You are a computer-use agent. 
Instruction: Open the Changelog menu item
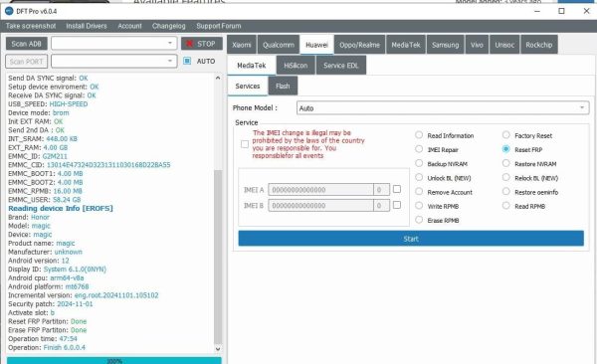pos(169,26)
